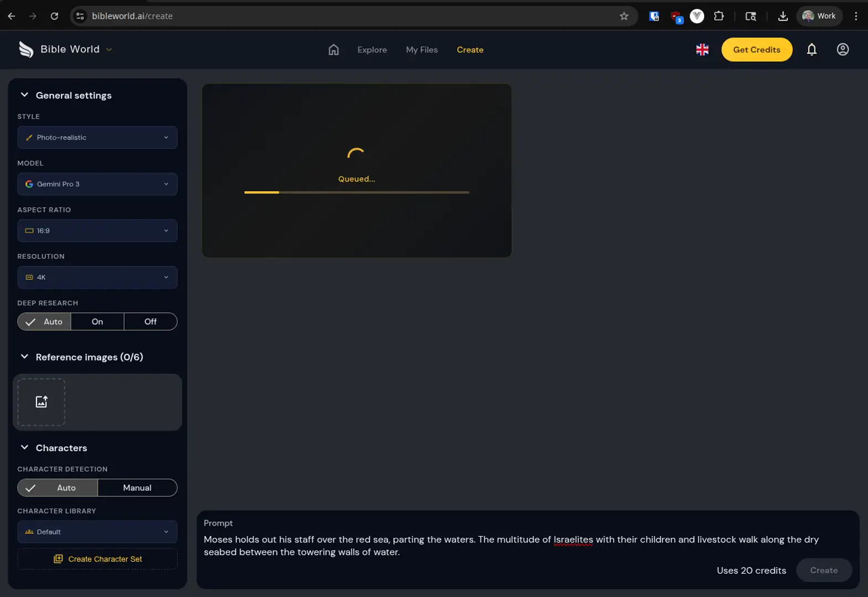Image resolution: width=868 pixels, height=597 pixels.
Task: Click the Queued progress bar
Action: tap(357, 192)
